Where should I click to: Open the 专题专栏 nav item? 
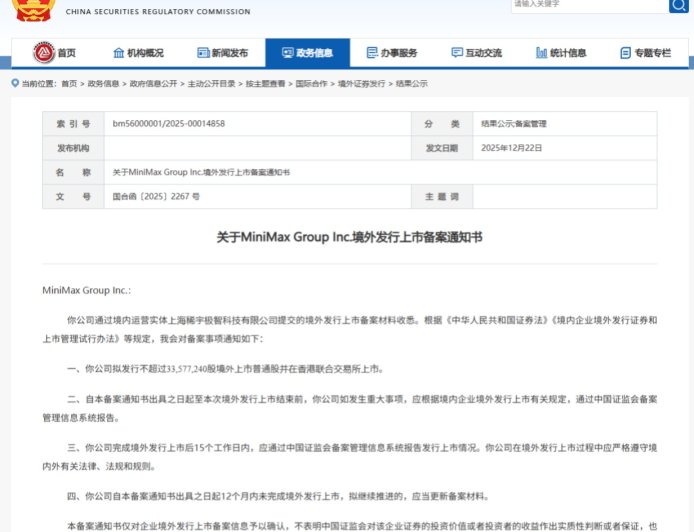[646, 53]
